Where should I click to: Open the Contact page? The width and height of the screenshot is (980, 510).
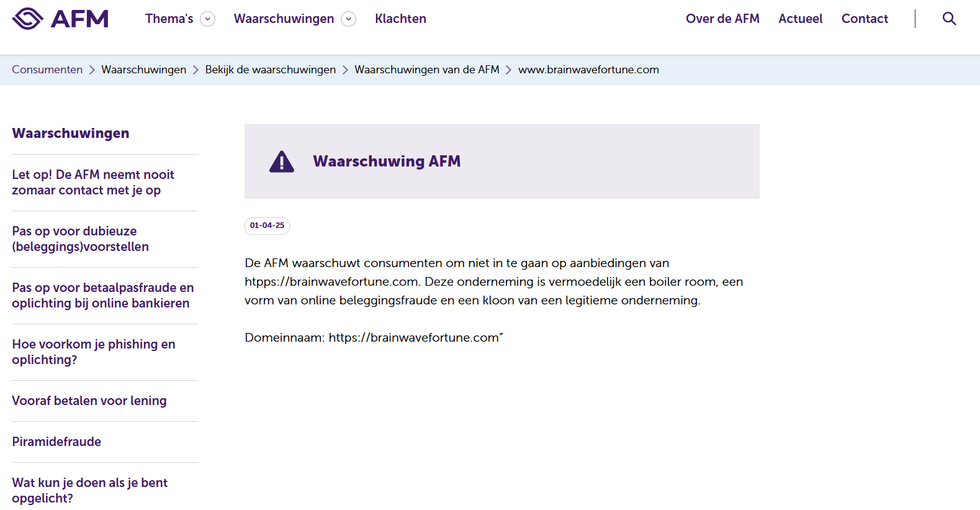point(865,19)
